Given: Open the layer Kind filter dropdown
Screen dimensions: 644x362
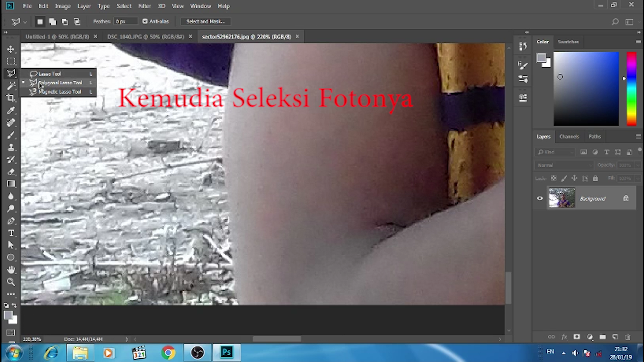Looking at the screenshot, I should point(555,152).
